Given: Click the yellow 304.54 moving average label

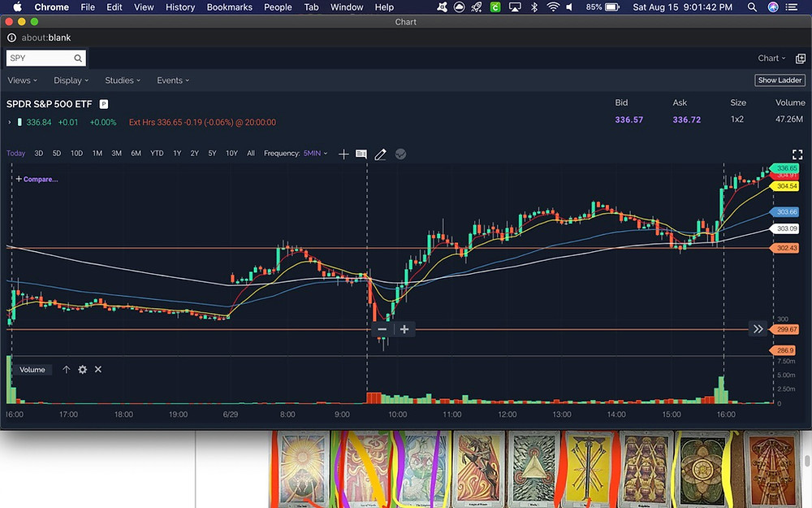Looking at the screenshot, I should pos(784,186).
